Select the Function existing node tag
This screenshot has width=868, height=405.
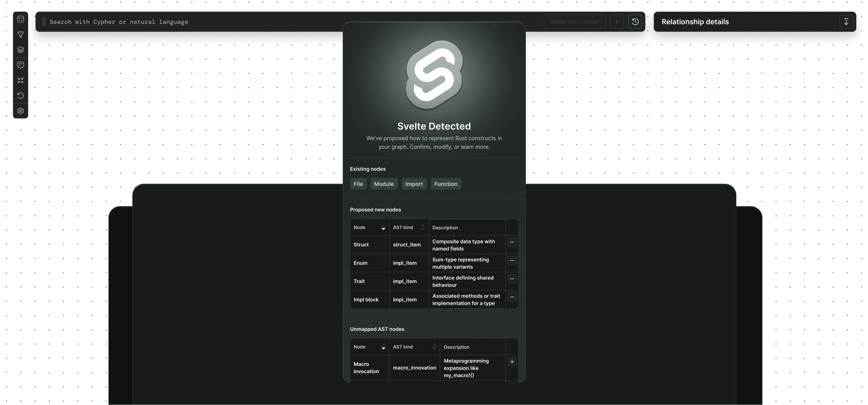coord(446,184)
